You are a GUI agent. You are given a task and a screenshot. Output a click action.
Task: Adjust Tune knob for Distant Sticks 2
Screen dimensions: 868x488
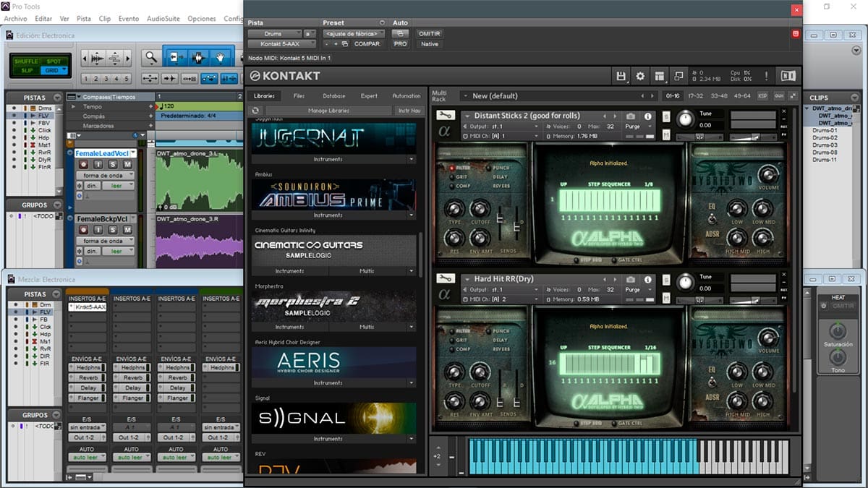(684, 119)
